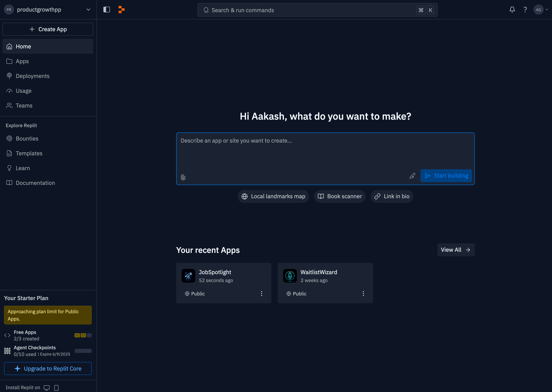Toggle the sidebar collapse icon

point(106,9)
